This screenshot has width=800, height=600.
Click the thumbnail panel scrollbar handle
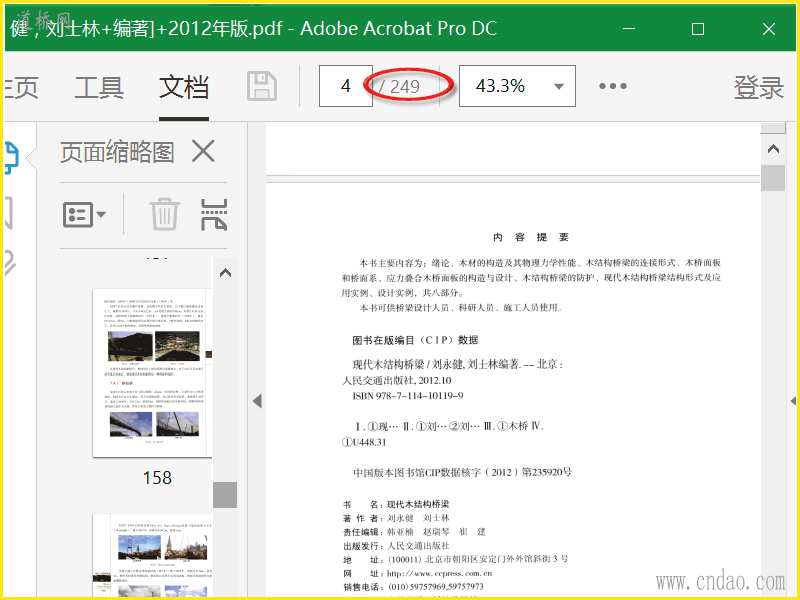point(224,494)
